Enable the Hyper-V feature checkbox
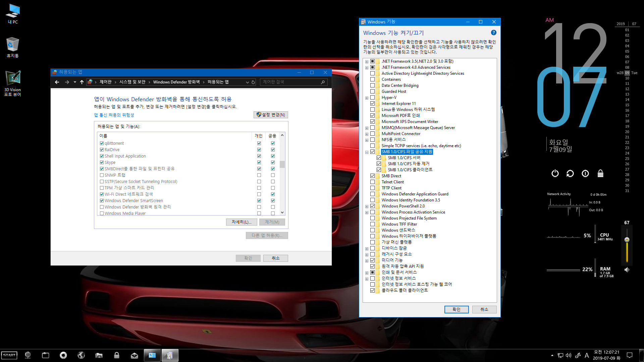Viewport: 644px width, 362px height. 372,98
